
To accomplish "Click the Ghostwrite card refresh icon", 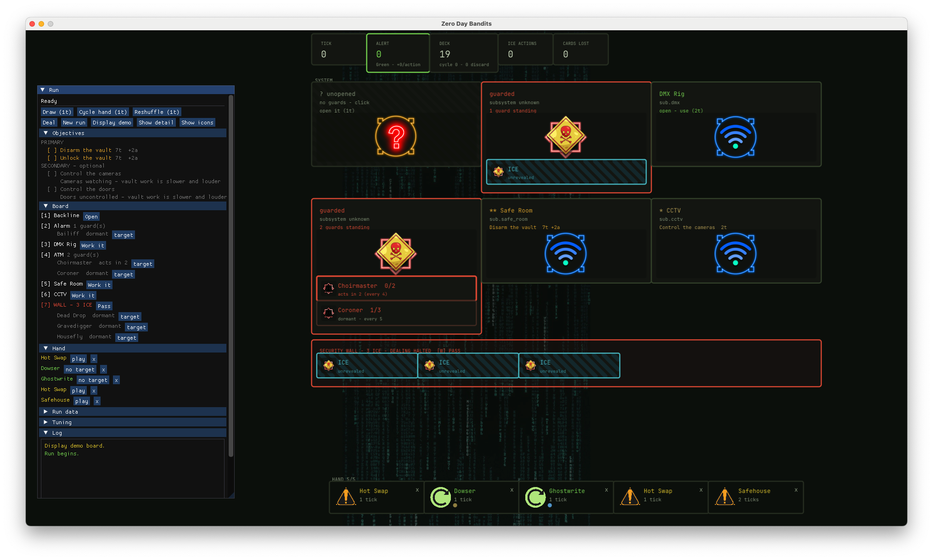I will [x=535, y=497].
